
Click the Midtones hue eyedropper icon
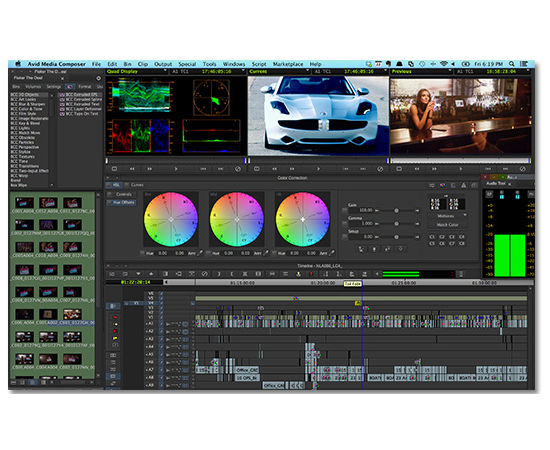point(266,253)
